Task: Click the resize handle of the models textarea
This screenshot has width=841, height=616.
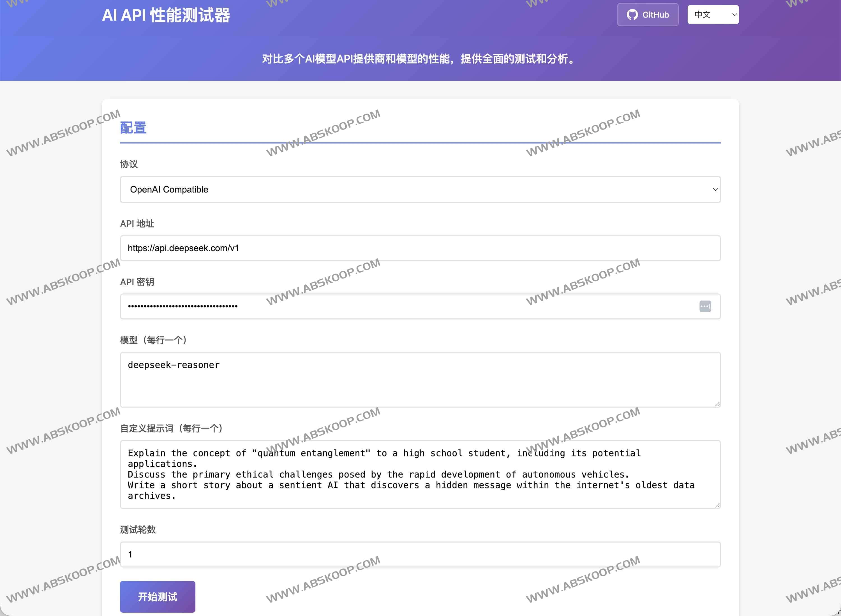Action: [717, 404]
